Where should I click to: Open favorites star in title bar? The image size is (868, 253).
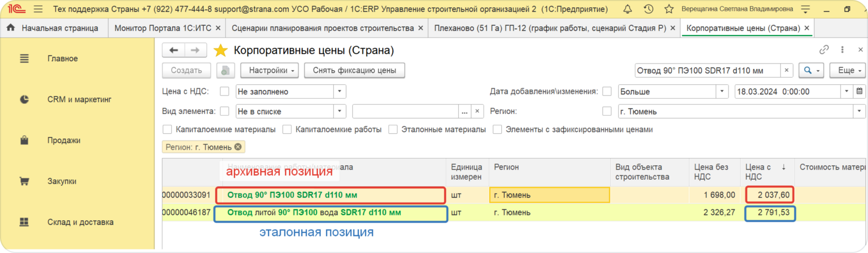[669, 9]
